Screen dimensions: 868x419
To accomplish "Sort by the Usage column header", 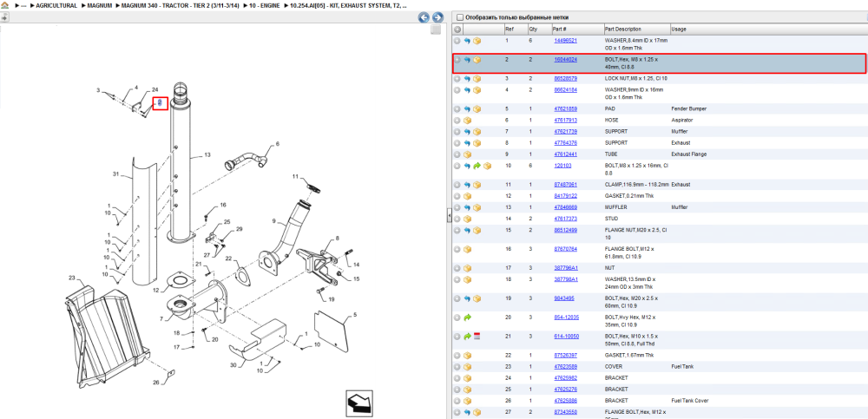I will click(x=678, y=29).
